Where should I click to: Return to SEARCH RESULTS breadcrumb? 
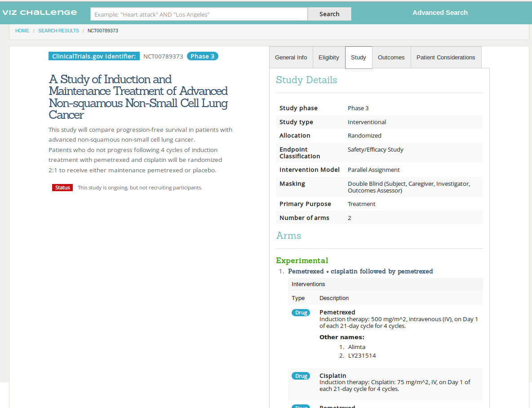point(58,31)
